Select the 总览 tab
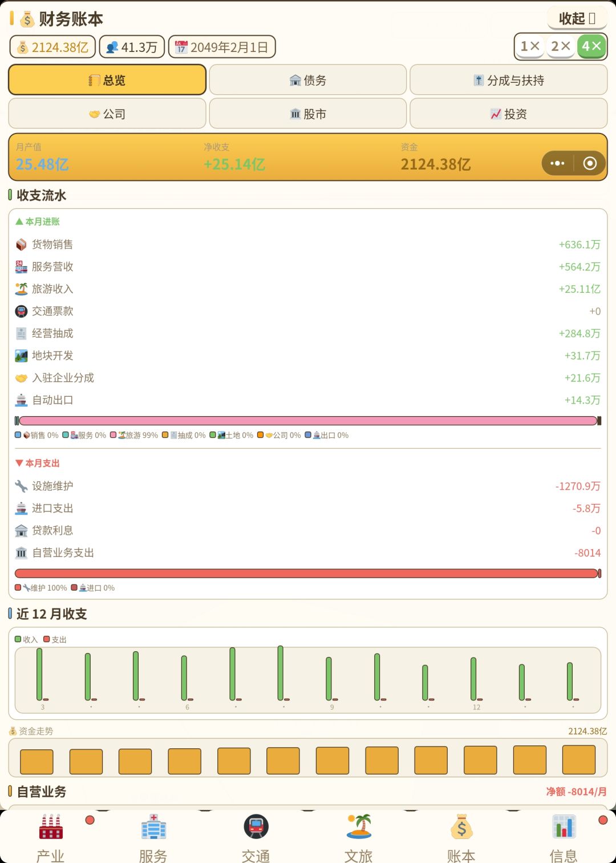This screenshot has width=616, height=863. (x=107, y=80)
